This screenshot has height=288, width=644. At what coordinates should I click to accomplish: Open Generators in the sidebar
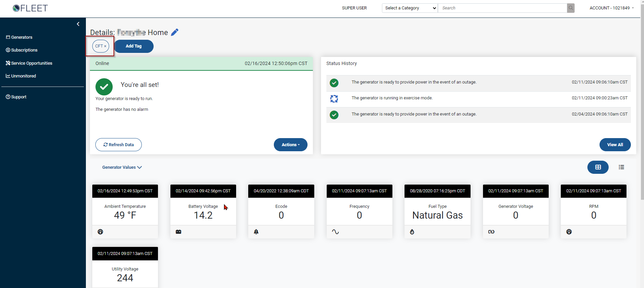coord(19,37)
